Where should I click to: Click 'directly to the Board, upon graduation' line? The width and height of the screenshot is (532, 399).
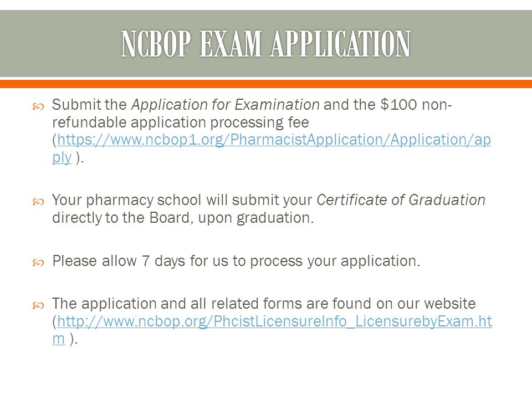coord(183,218)
